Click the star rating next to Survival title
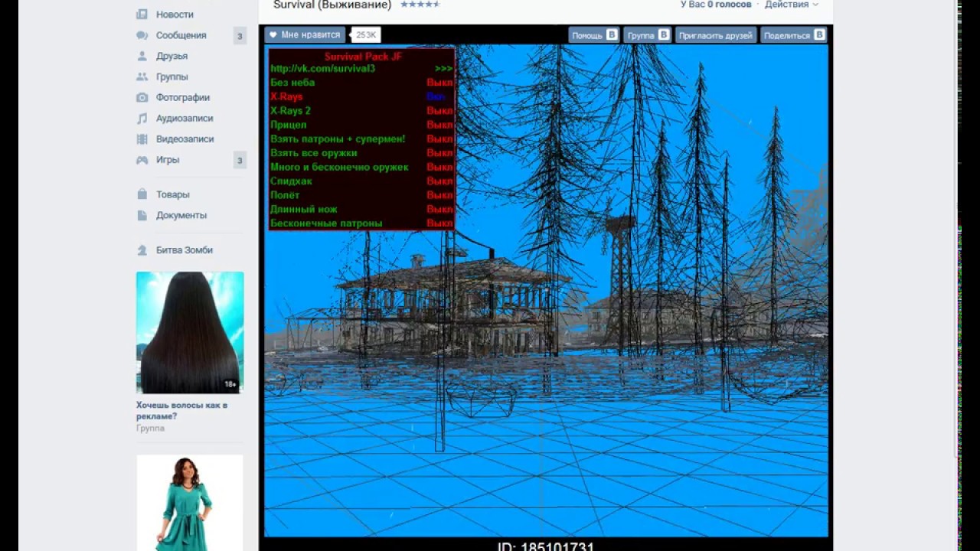 point(420,5)
